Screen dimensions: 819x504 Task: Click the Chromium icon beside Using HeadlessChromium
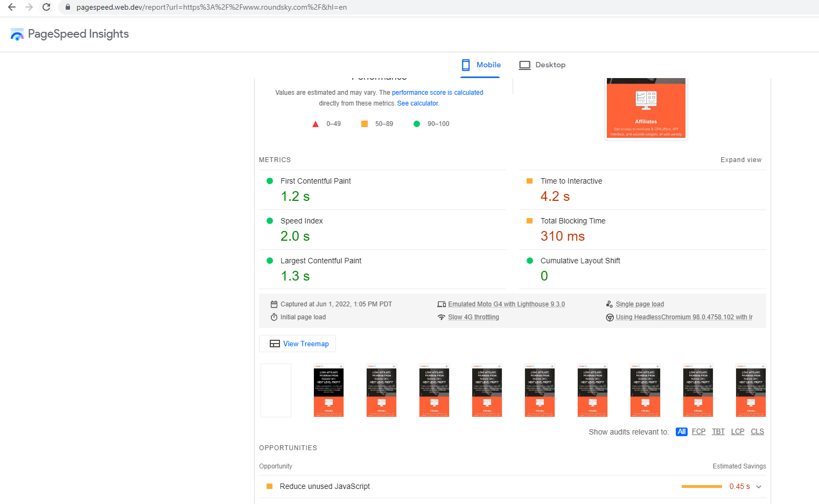610,318
